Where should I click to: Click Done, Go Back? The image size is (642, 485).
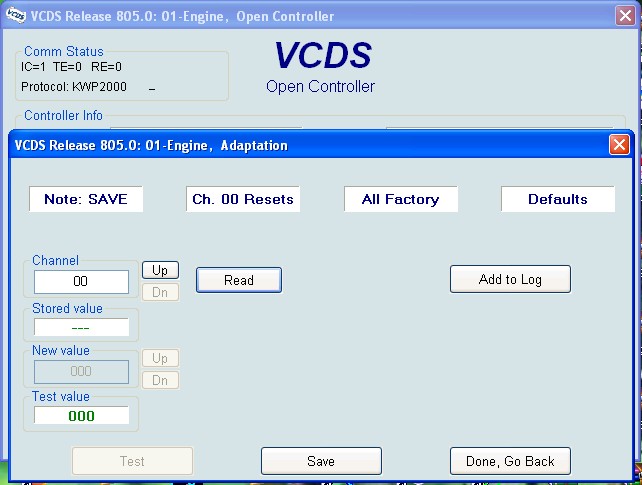[x=510, y=461]
